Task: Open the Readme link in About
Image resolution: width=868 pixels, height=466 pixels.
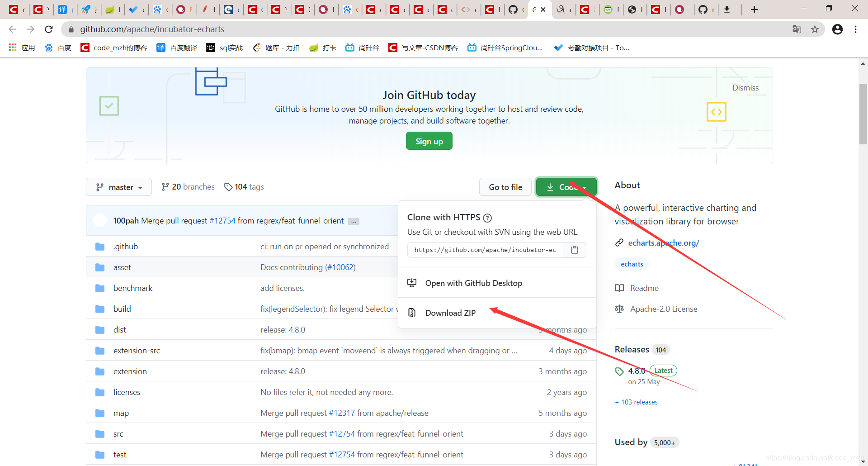Action: [644, 288]
